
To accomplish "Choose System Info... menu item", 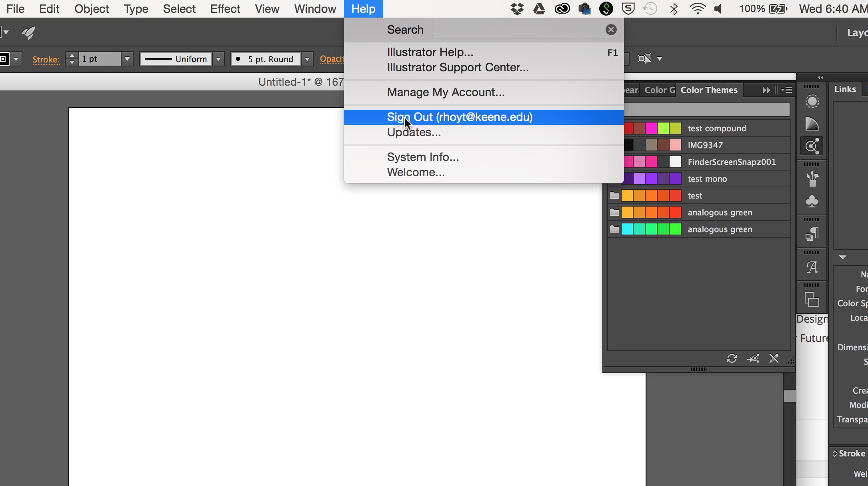I will coord(484,157).
